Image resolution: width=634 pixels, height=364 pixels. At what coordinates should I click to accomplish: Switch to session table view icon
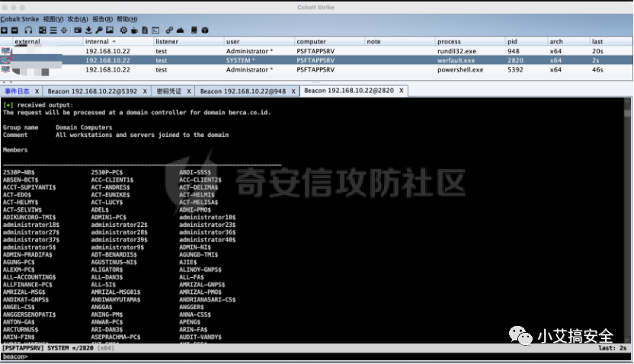tap(53, 30)
